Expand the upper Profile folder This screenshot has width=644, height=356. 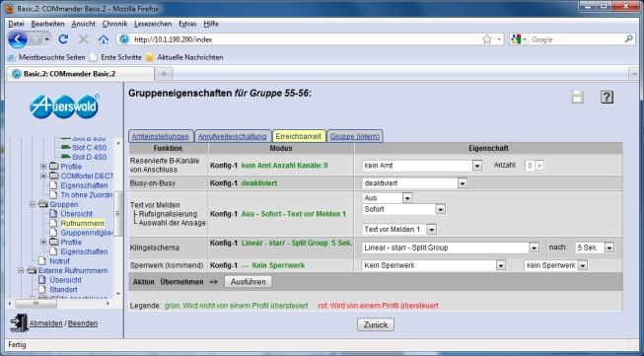(43, 167)
